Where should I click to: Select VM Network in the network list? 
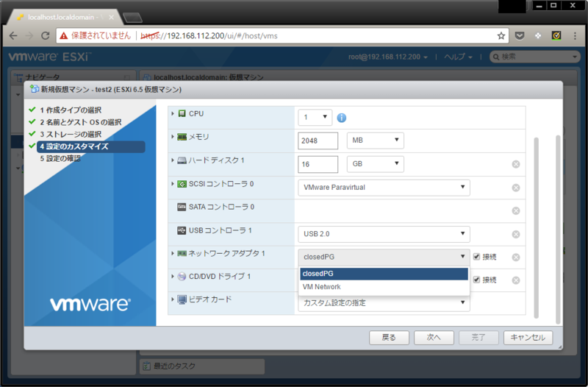[384, 287]
